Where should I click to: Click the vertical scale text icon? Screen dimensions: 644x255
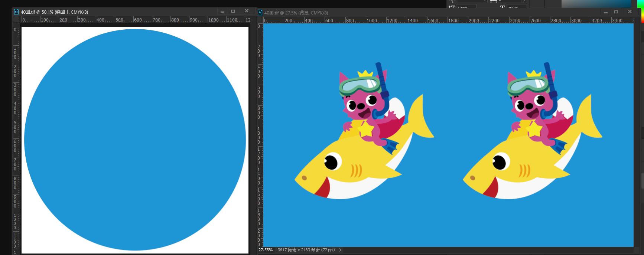click(x=452, y=7)
